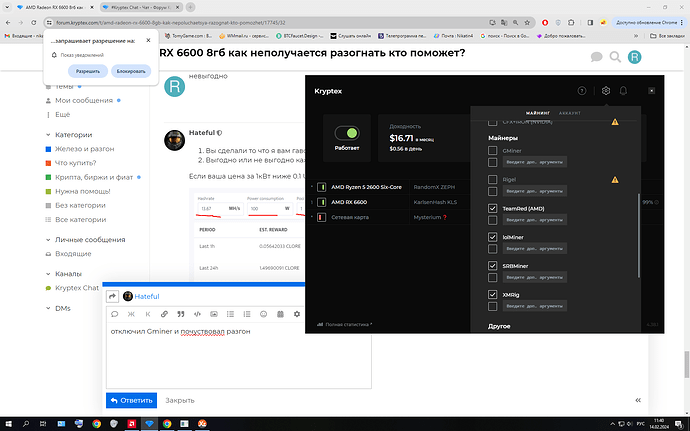Screen dimensions: 690x431
Task: Open the forum chat bubble icon
Action: coord(597,57)
